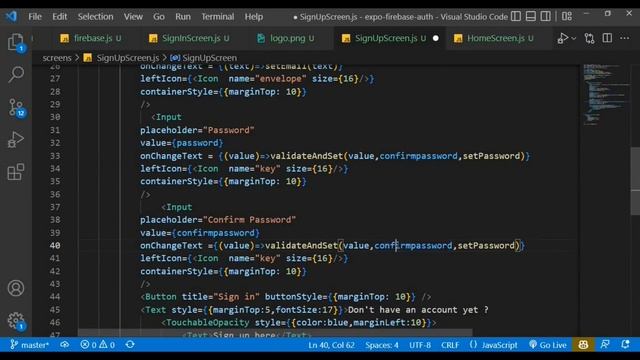Split the editor right
640x360 pixels.
point(607,38)
